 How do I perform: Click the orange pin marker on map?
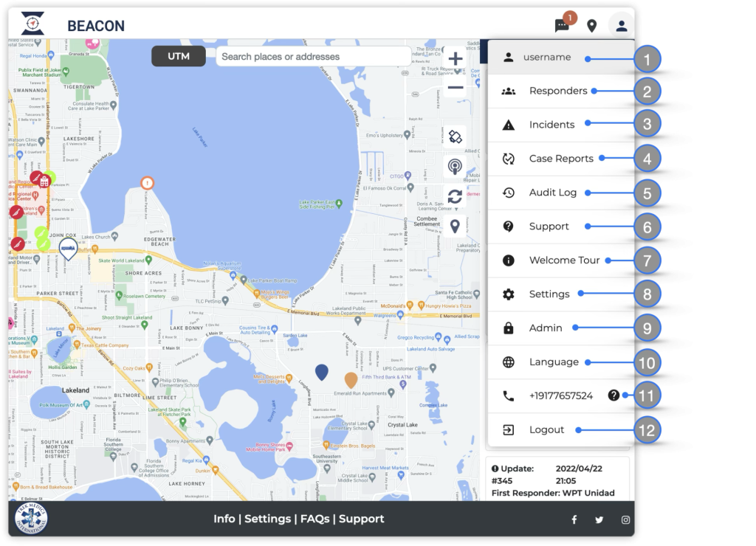pyautogui.click(x=351, y=380)
